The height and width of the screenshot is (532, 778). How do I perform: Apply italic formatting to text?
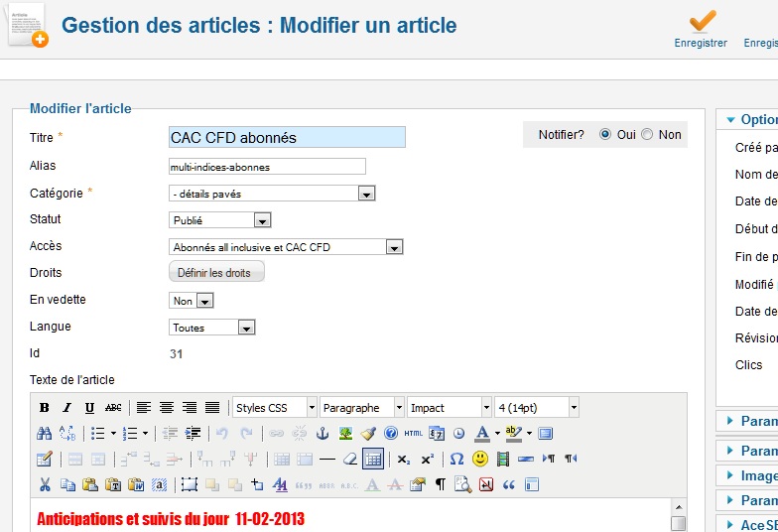point(66,408)
